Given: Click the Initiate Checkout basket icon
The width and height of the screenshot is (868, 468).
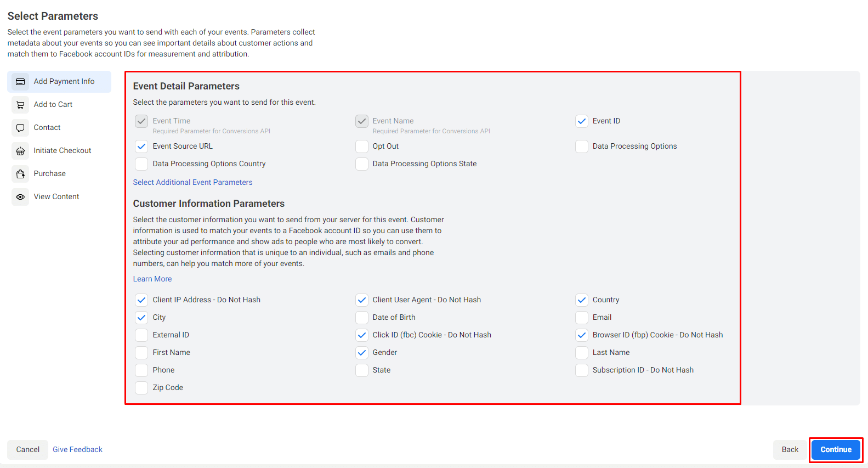Looking at the screenshot, I should coord(20,151).
